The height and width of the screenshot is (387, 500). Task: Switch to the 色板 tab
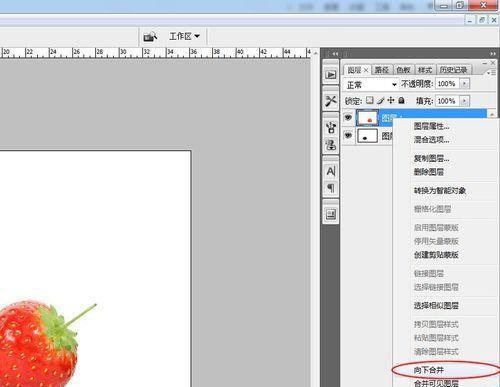403,70
